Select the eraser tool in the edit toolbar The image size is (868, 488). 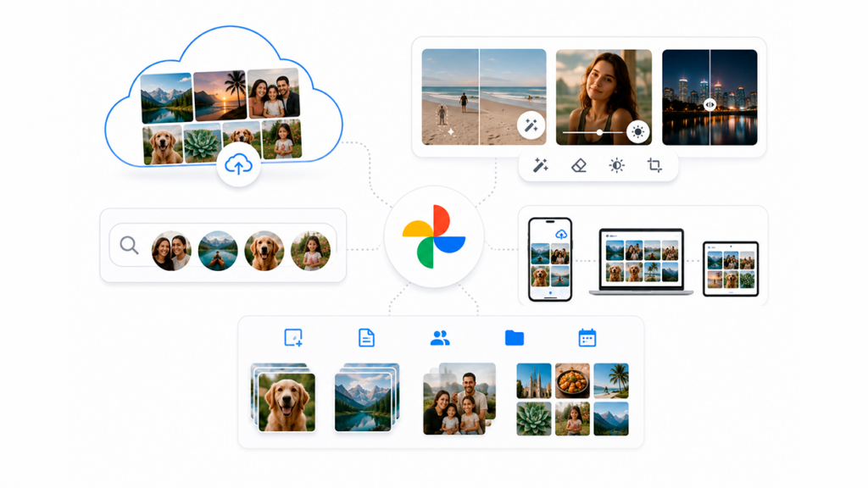pos(578,165)
